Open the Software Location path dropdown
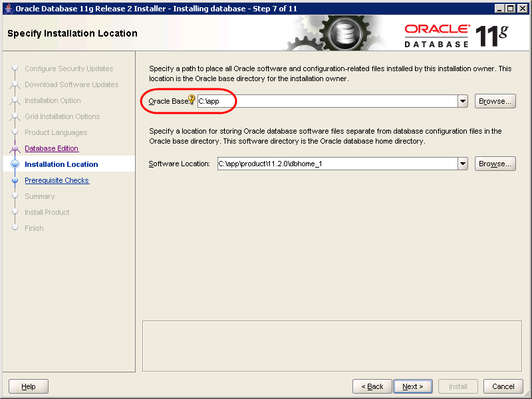Image resolution: width=532 pixels, height=399 pixels. tap(463, 164)
